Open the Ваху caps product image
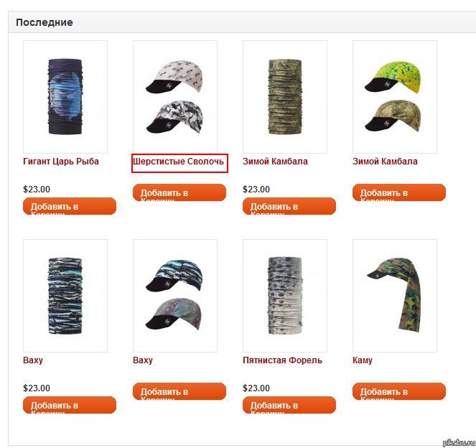Viewport: 476px width, 448px height. [x=175, y=296]
